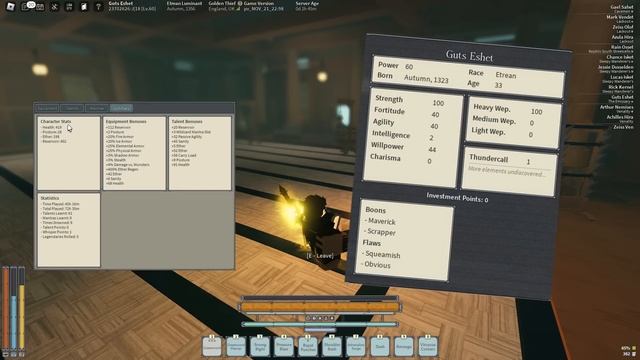
Task: Switch to the Mantras tab
Action: click(x=97, y=108)
